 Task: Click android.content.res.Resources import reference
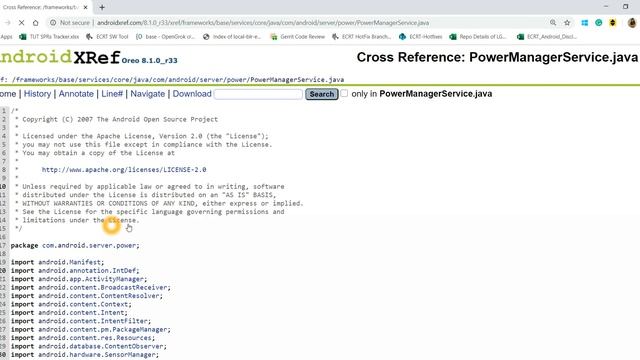point(95,338)
